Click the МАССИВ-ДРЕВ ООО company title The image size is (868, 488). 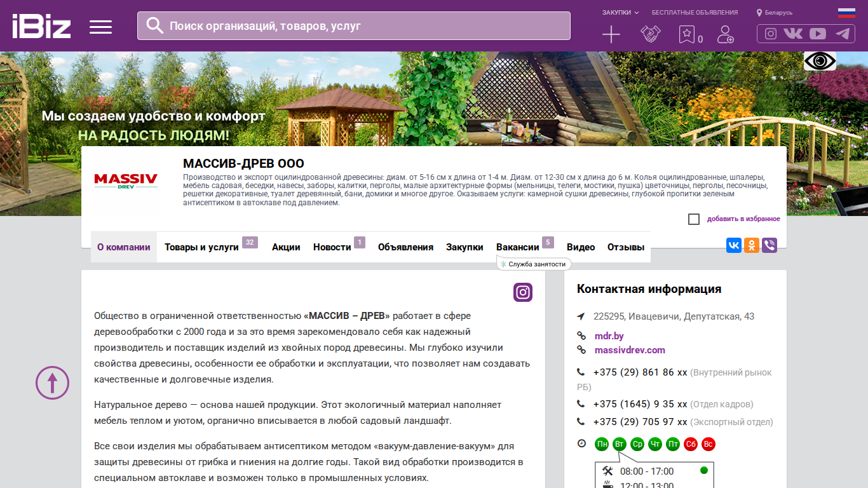click(x=243, y=164)
